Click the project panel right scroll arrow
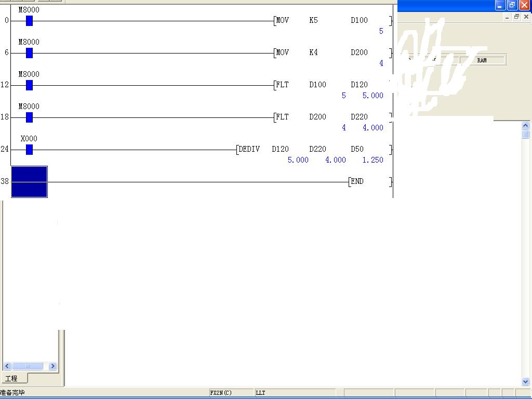The width and height of the screenshot is (532, 399). (x=52, y=366)
